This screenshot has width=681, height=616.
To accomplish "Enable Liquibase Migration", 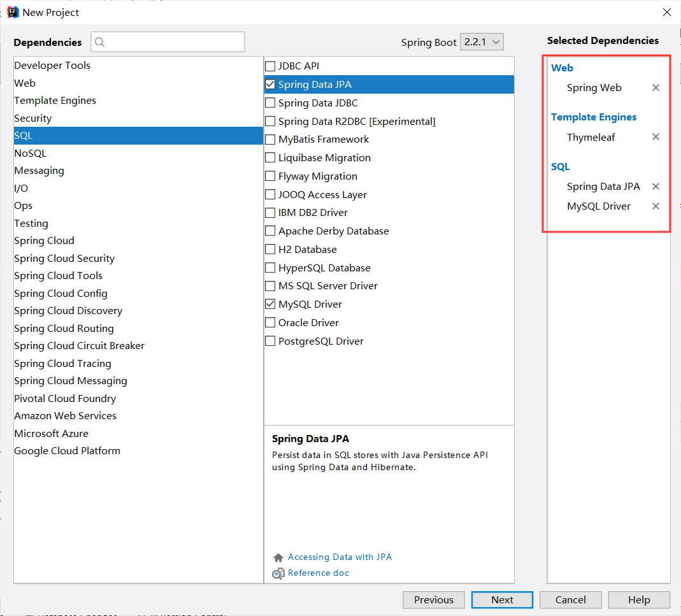I will (x=270, y=157).
